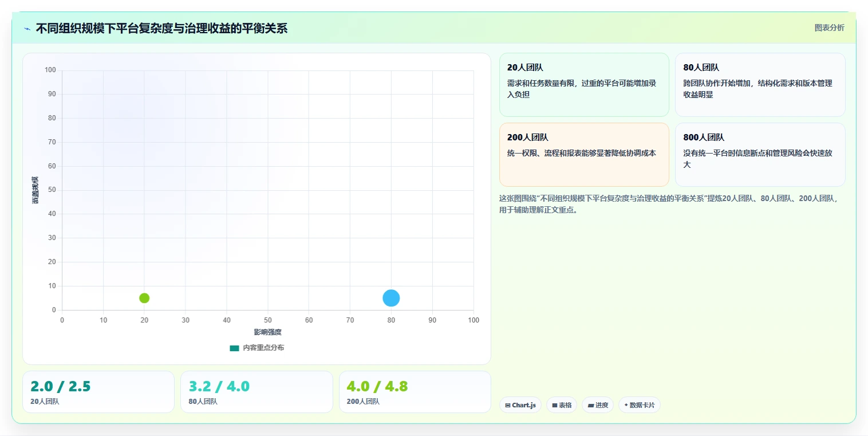Click the 覆盖规模 y-axis label
This screenshot has width=868, height=436.
coord(35,190)
